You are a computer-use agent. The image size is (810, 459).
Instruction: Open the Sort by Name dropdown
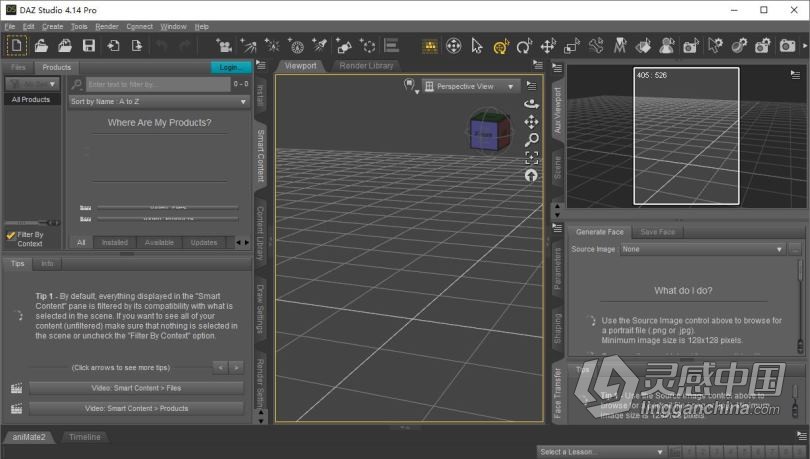(x=159, y=102)
